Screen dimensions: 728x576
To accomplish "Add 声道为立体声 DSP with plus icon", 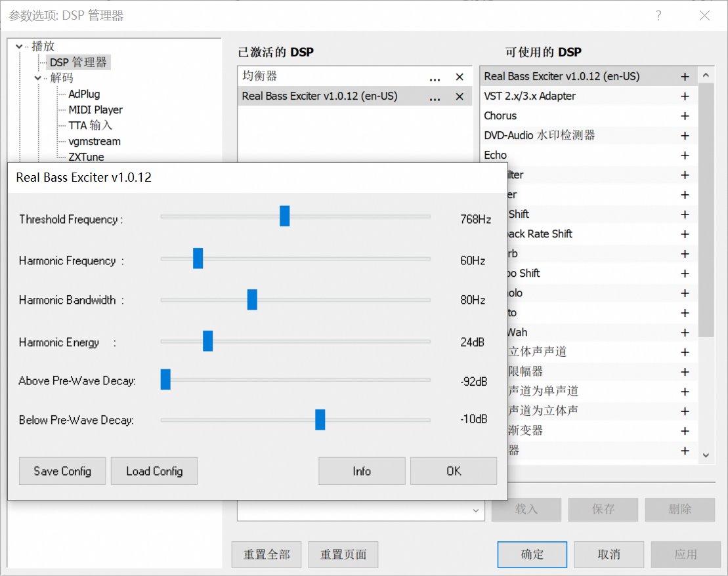I will click(x=685, y=412).
